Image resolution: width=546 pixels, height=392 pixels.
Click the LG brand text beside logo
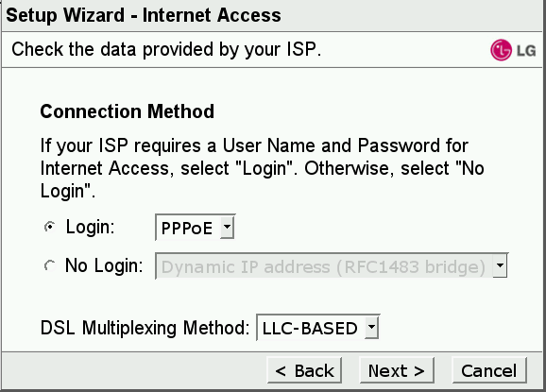526,51
